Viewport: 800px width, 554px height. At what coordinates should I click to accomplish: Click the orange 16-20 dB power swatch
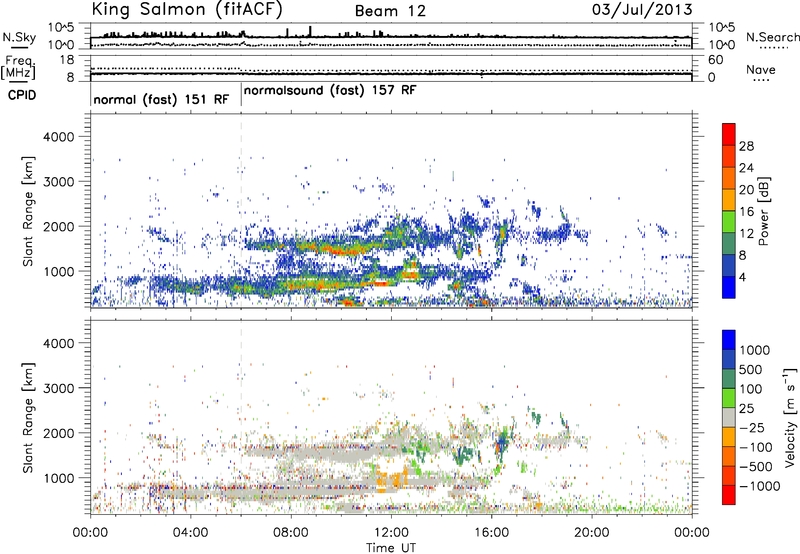(729, 200)
